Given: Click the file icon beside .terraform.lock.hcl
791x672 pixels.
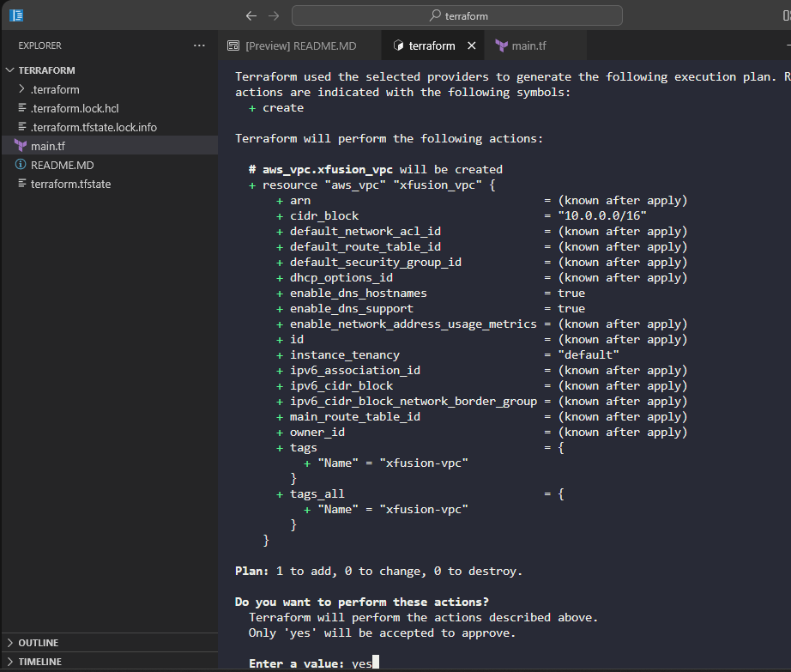Looking at the screenshot, I should point(22,107).
